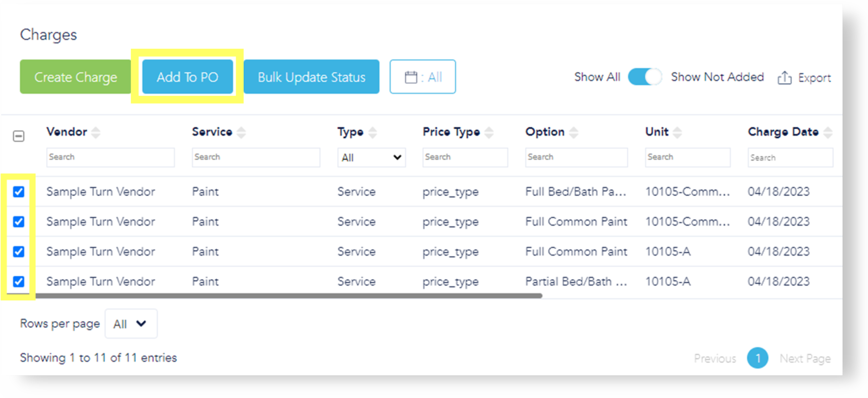868x398 pixels.
Task: Sort by Service column arrows
Action: coord(241,132)
